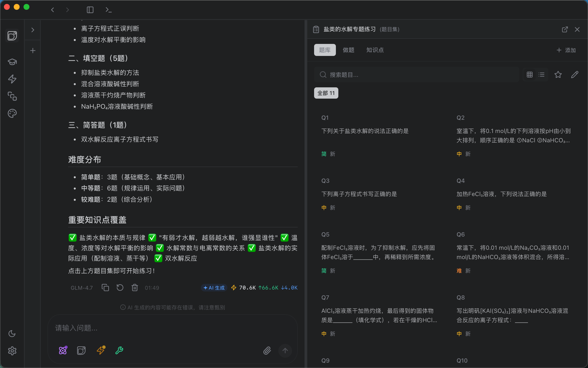
Task: Toggle dark mode with the moon icon
Action: (x=12, y=333)
